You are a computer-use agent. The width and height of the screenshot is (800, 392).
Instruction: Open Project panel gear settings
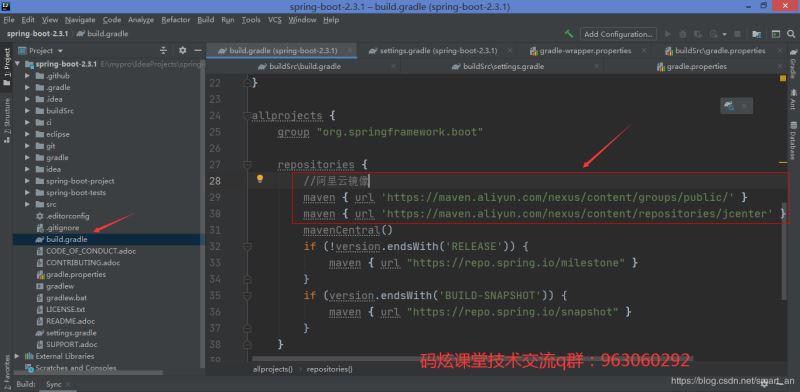pyautogui.click(x=183, y=51)
